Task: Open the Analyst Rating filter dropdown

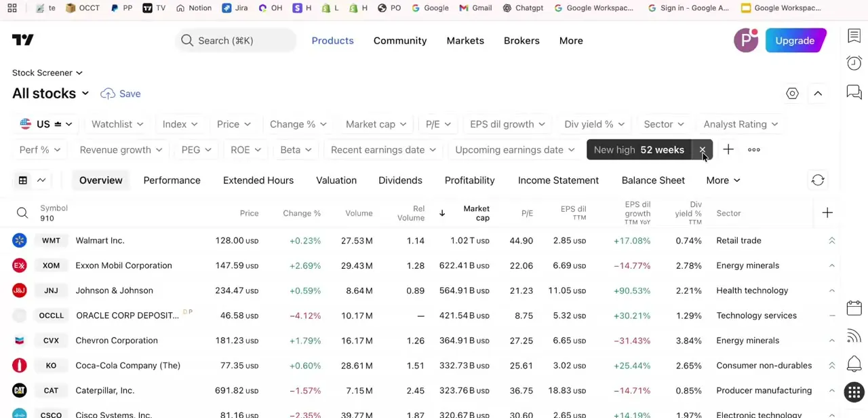Action: pos(741,124)
